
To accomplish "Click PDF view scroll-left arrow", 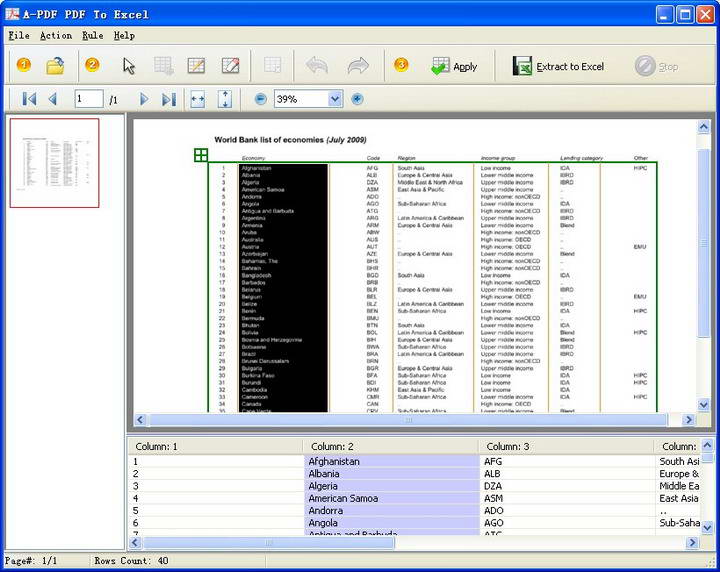I will click(141, 420).
